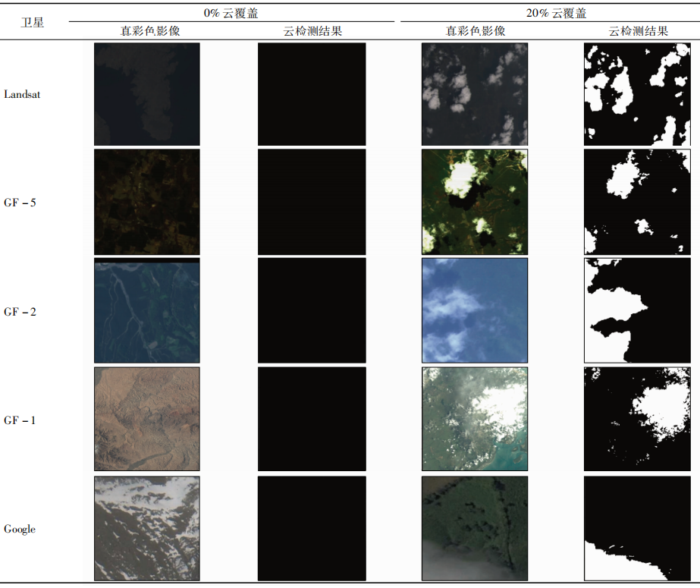This screenshot has width=700, height=588.
Task: Open Landsat 0% cloud detection result
Action: [x=312, y=94]
